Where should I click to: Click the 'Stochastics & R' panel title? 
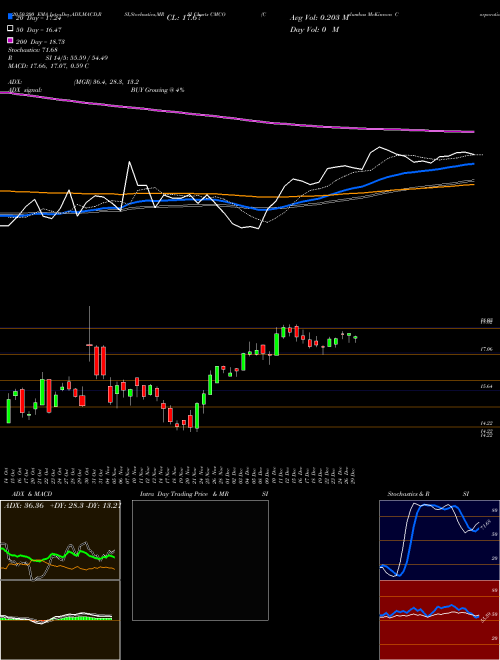coord(409,494)
